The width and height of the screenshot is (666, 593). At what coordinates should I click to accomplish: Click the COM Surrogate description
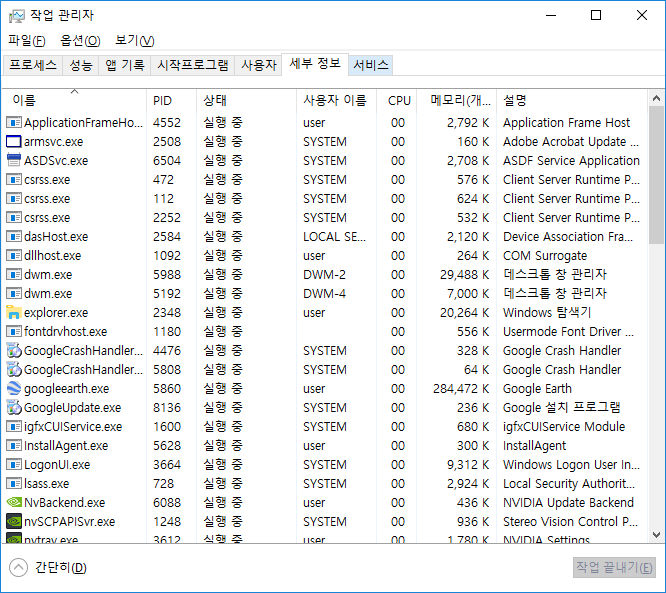coord(545,255)
